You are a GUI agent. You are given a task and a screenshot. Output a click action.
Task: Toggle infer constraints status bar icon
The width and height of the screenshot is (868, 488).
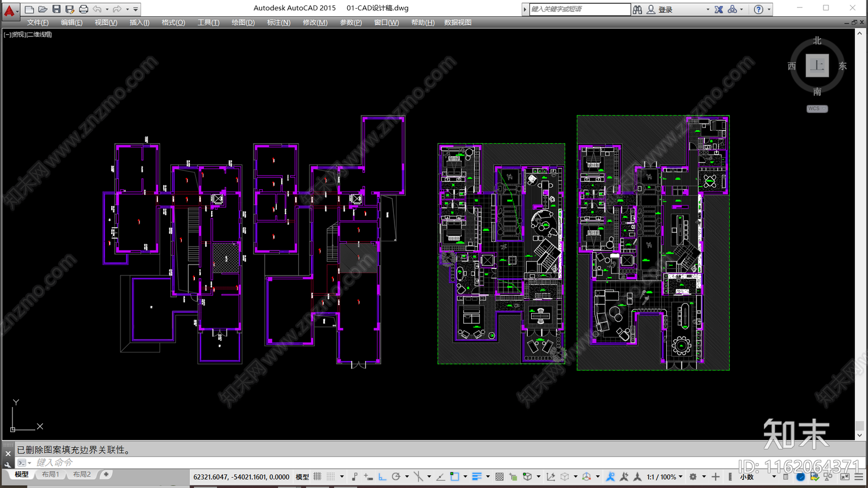tap(355, 477)
